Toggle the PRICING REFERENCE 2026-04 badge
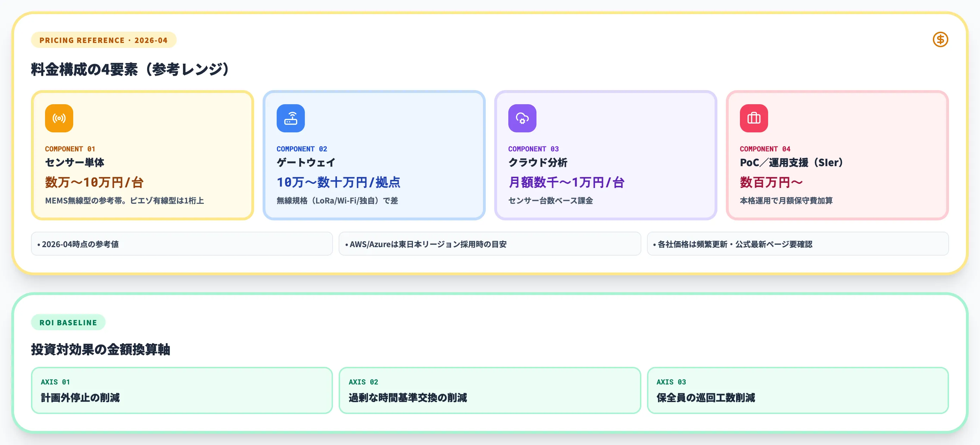 pos(103,40)
